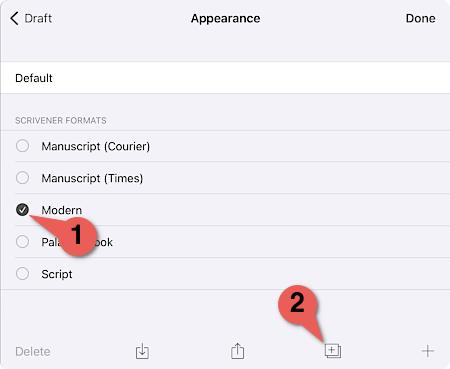Select the Palatino Book radio circle
Screen dimensions: 450x369
click(22, 242)
